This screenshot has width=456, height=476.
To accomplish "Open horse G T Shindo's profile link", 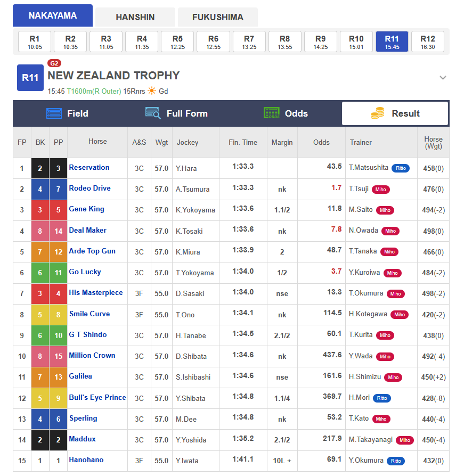I will pyautogui.click(x=88, y=334).
